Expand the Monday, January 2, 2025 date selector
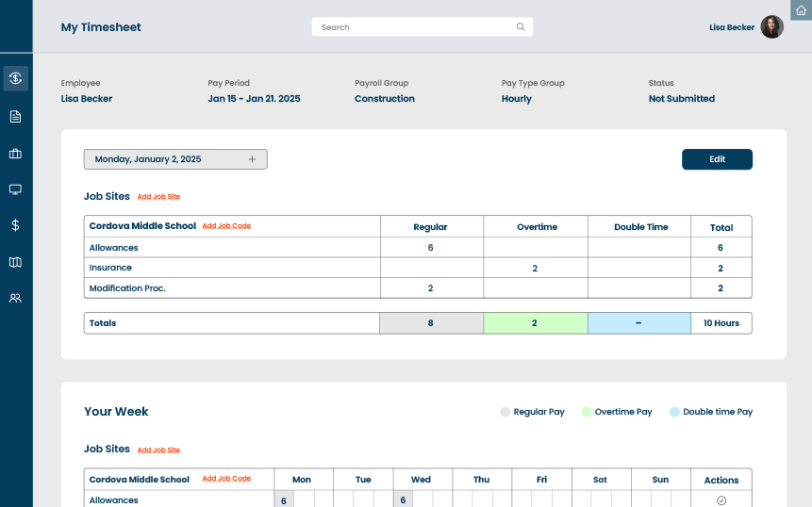This screenshot has width=812, height=507. [x=175, y=159]
